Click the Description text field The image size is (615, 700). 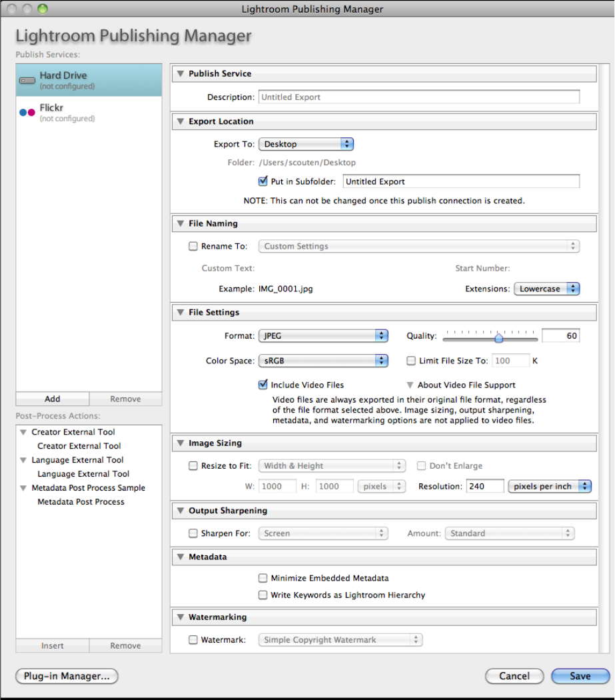coord(419,97)
